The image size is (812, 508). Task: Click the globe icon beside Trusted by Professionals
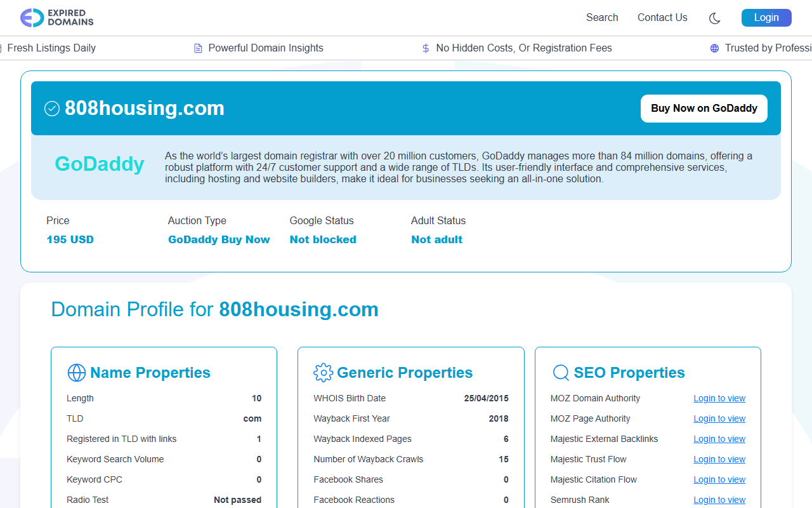[x=714, y=48]
